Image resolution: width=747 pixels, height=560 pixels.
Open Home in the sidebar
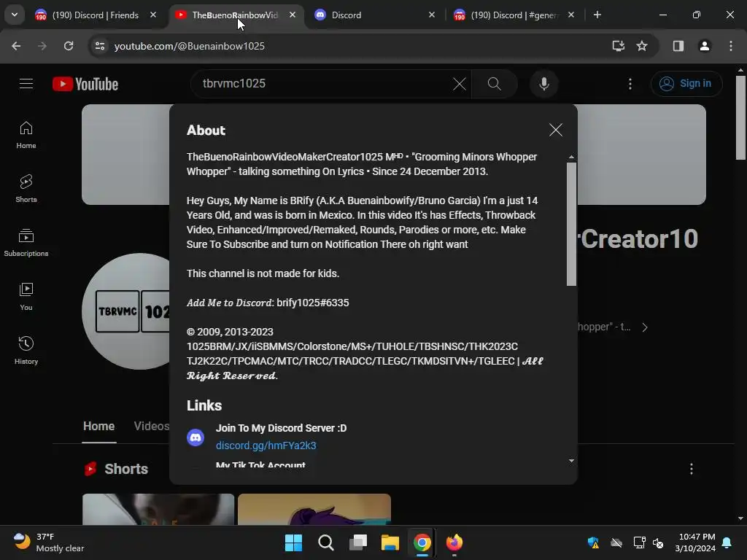tap(26, 135)
